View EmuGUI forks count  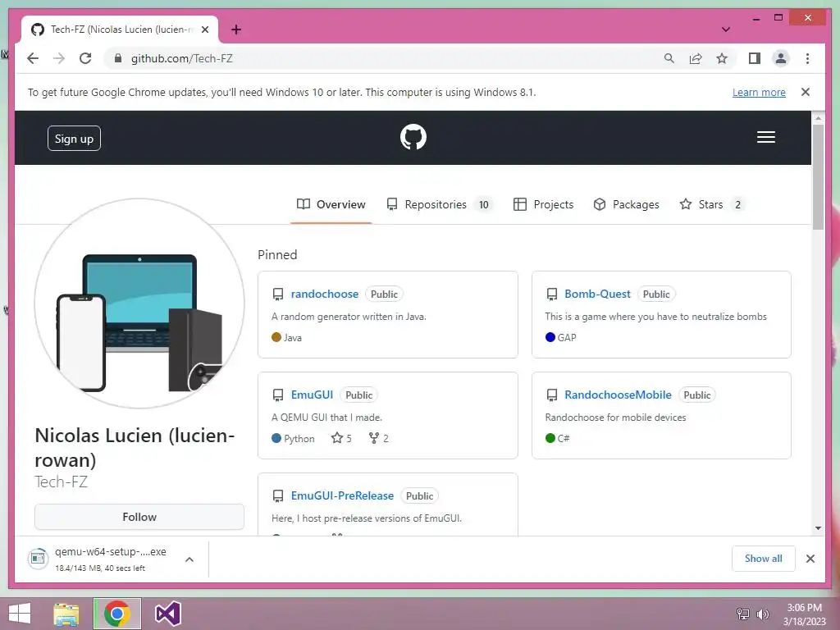[x=379, y=438]
